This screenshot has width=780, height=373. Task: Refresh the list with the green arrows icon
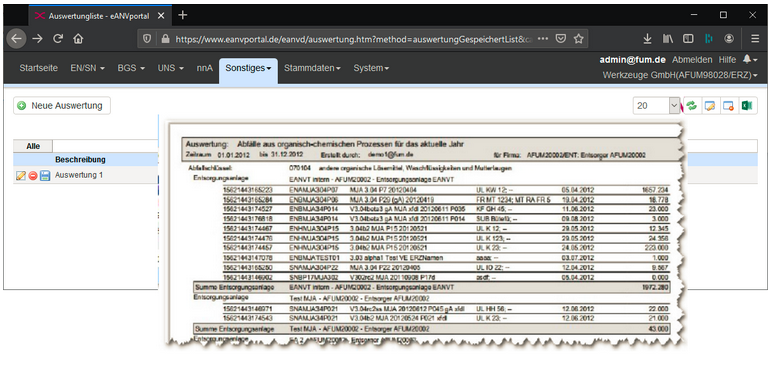click(x=691, y=105)
